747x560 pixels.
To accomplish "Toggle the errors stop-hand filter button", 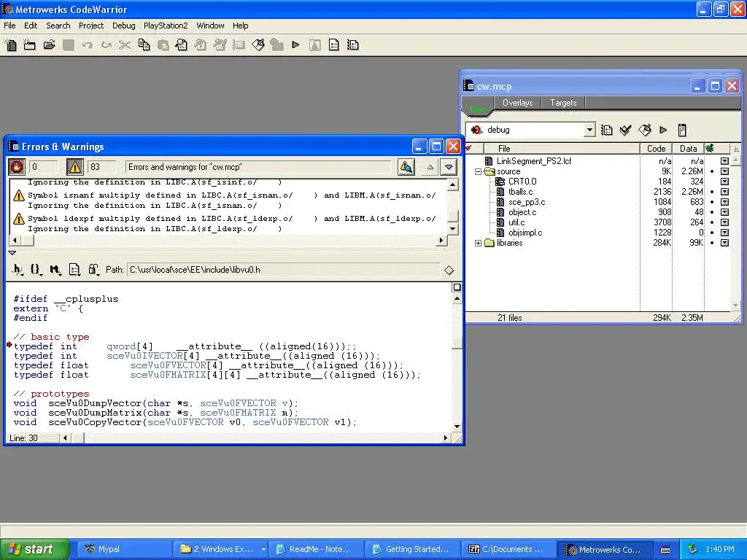I will tap(18, 167).
